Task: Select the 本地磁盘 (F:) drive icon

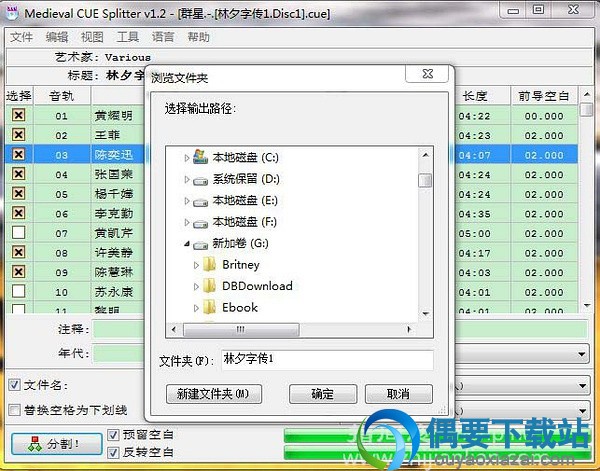Action: [x=201, y=223]
